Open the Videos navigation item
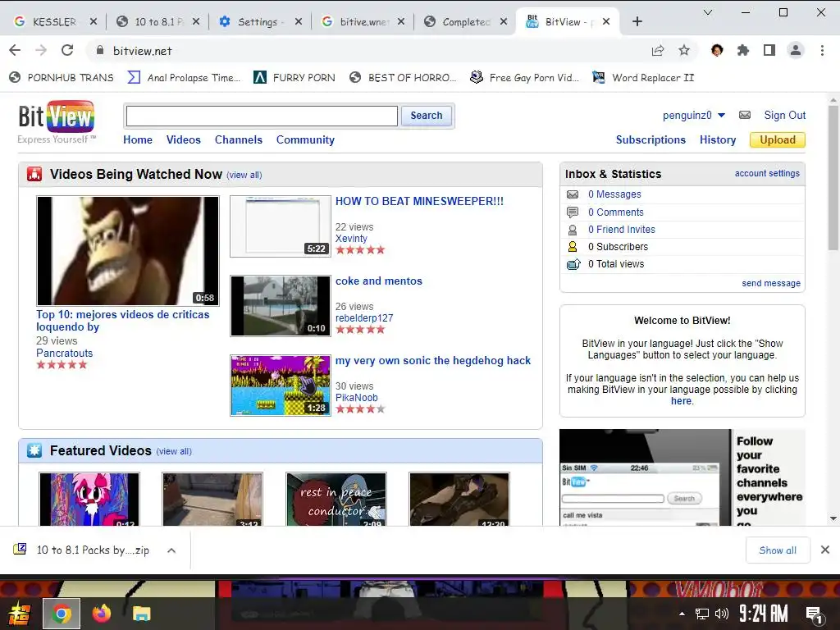Viewport: 840px width, 630px height. [x=183, y=139]
